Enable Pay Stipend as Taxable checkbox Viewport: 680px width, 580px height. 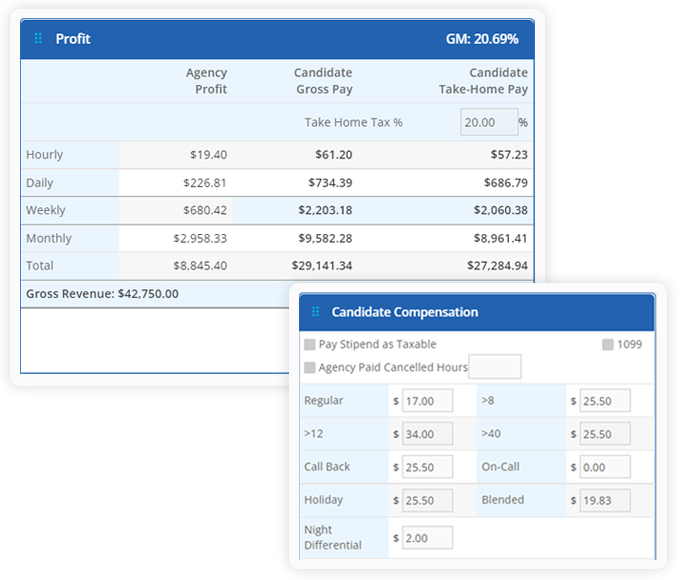click(x=310, y=344)
